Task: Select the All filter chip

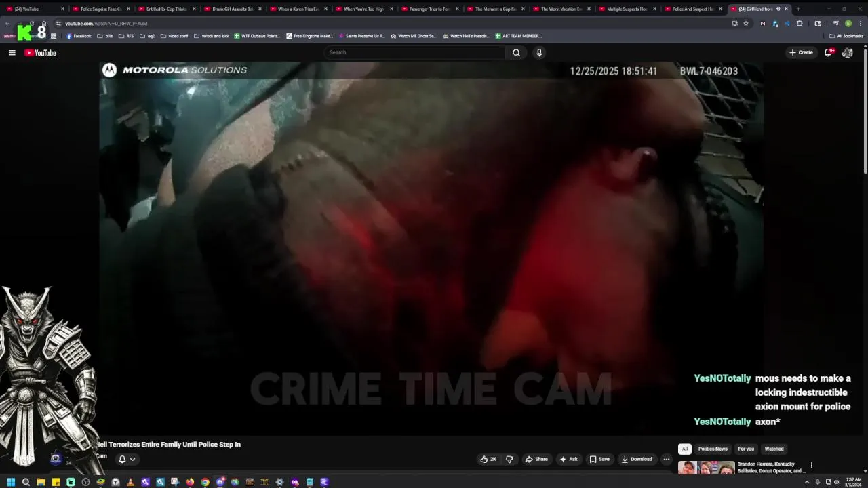Action: click(x=685, y=449)
